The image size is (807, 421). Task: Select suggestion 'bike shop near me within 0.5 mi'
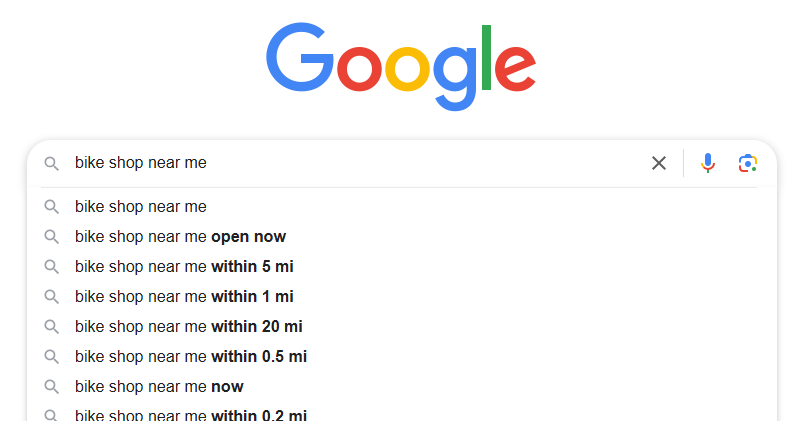pyautogui.click(x=190, y=356)
